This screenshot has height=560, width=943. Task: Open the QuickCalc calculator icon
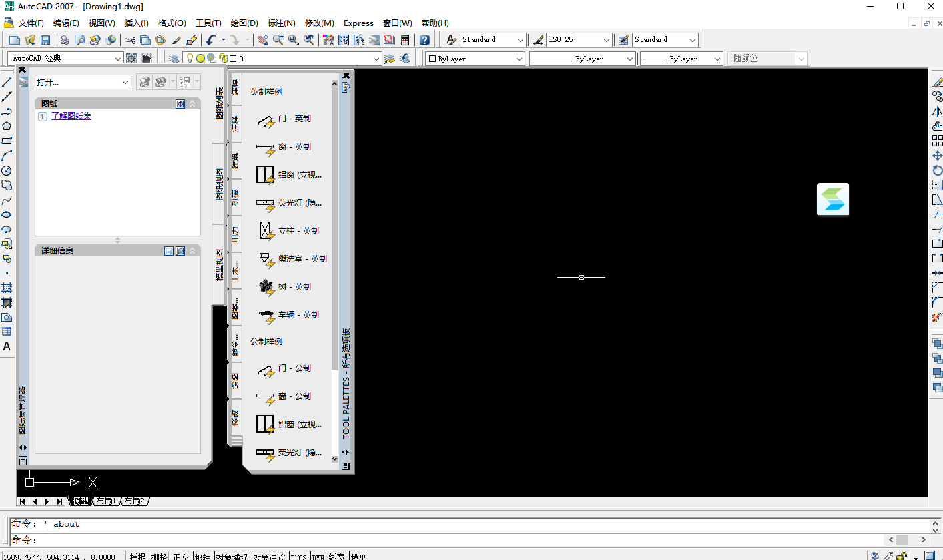coord(405,40)
